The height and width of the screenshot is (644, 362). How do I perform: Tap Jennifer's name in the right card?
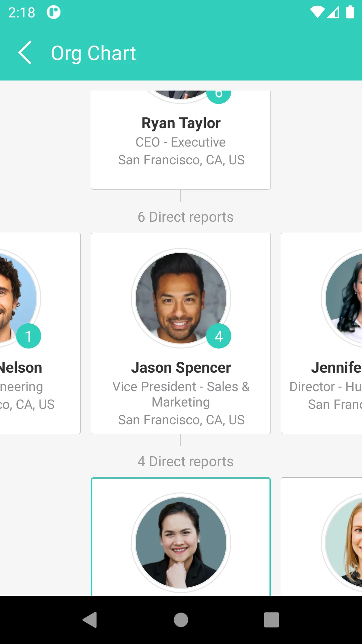click(337, 368)
